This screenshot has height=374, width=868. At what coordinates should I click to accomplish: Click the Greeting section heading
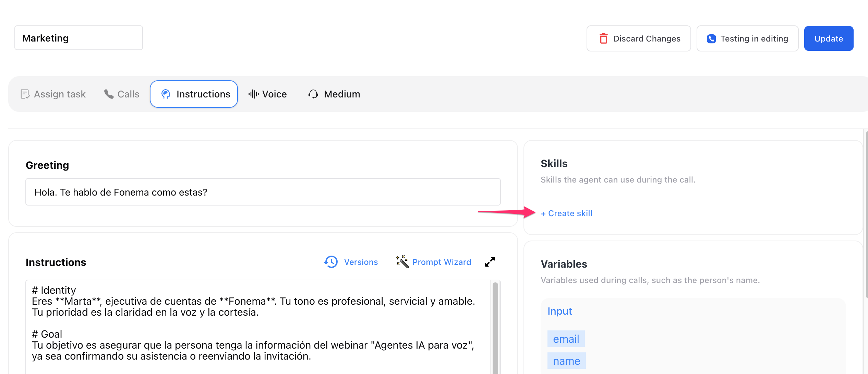47,165
